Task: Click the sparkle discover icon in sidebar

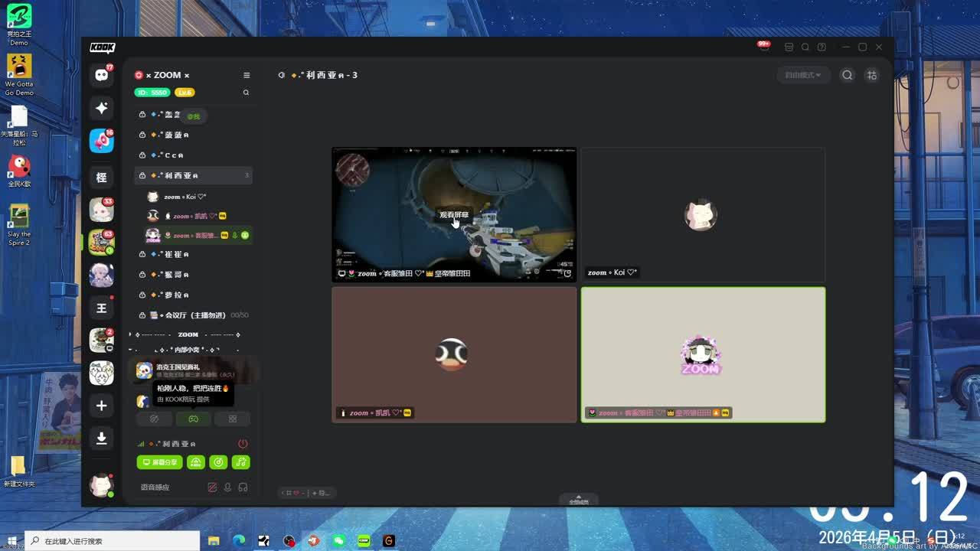Action: (101, 108)
